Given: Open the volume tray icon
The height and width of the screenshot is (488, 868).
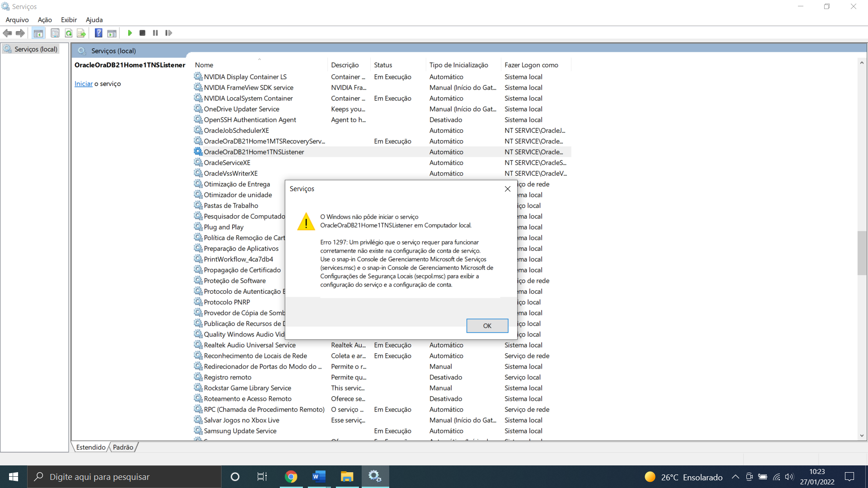Looking at the screenshot, I should 789,477.
